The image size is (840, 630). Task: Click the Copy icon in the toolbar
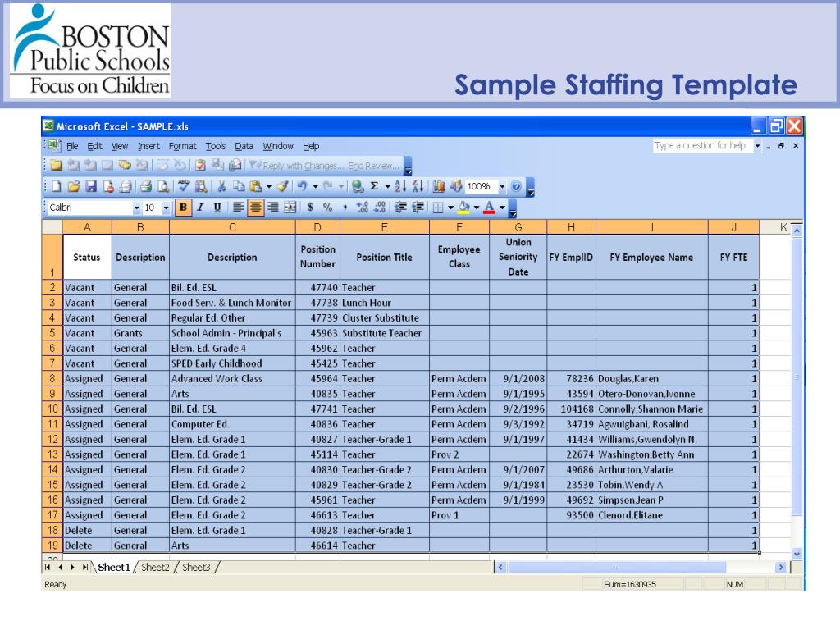(x=239, y=186)
